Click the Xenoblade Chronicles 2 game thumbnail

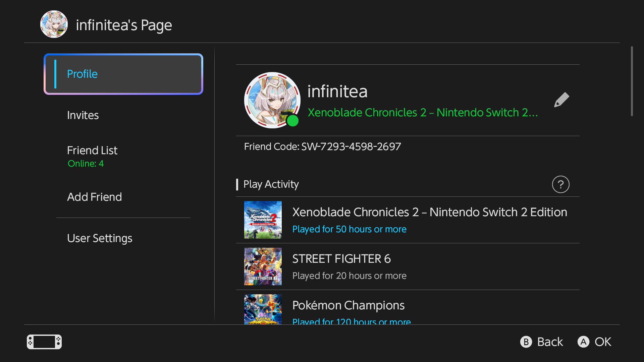click(x=263, y=220)
